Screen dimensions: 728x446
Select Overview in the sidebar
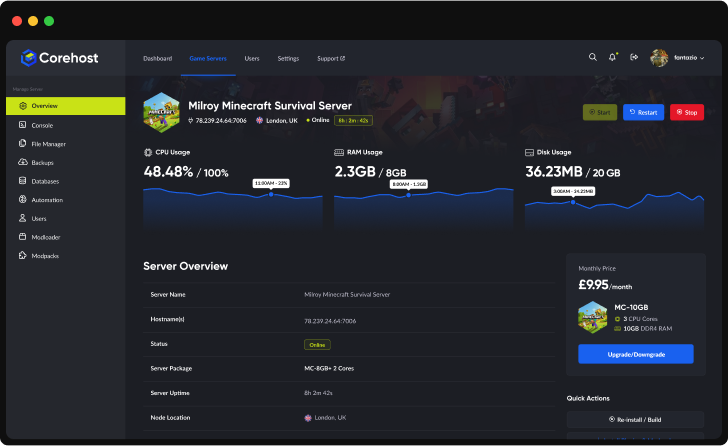[x=65, y=106]
